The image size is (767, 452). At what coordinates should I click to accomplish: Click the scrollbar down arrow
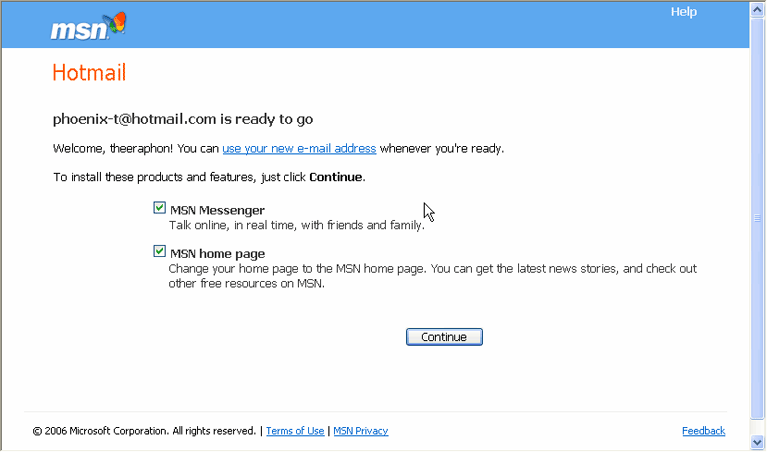[x=757, y=442]
